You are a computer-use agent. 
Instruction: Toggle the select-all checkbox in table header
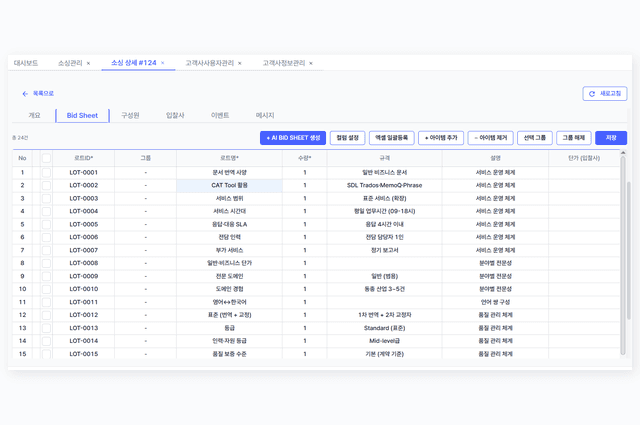pyautogui.click(x=47, y=158)
